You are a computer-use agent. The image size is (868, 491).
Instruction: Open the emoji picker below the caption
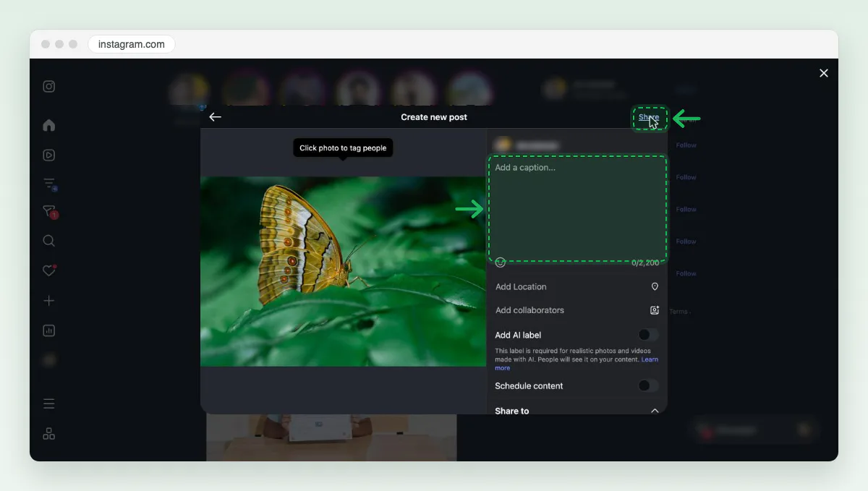501,262
